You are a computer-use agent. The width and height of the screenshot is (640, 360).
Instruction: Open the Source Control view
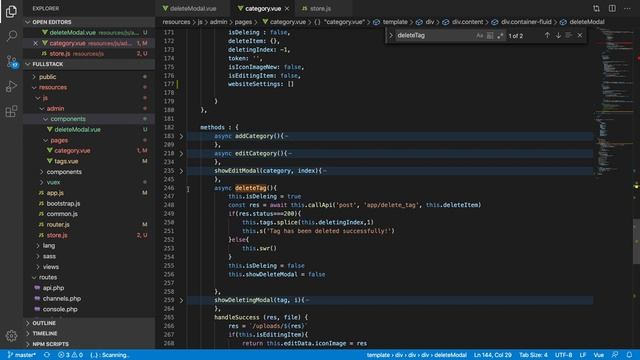click(11, 62)
